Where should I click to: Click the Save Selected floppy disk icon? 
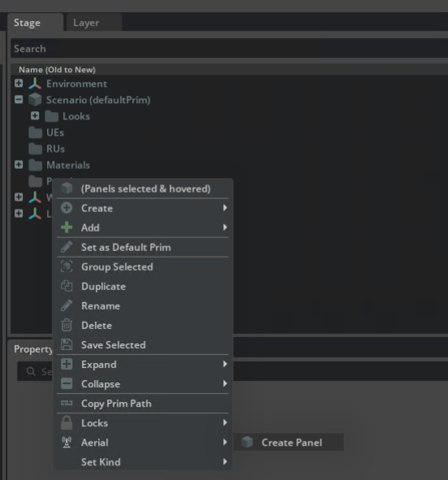click(66, 345)
